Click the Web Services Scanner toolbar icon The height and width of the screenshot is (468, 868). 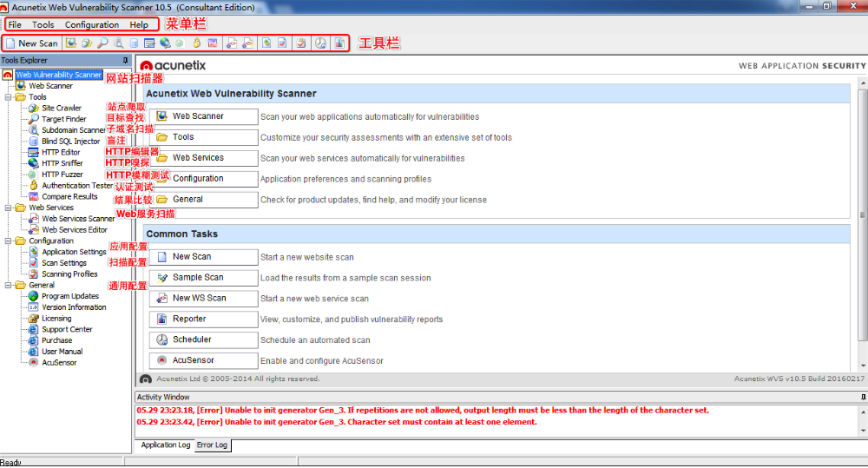click(x=232, y=43)
